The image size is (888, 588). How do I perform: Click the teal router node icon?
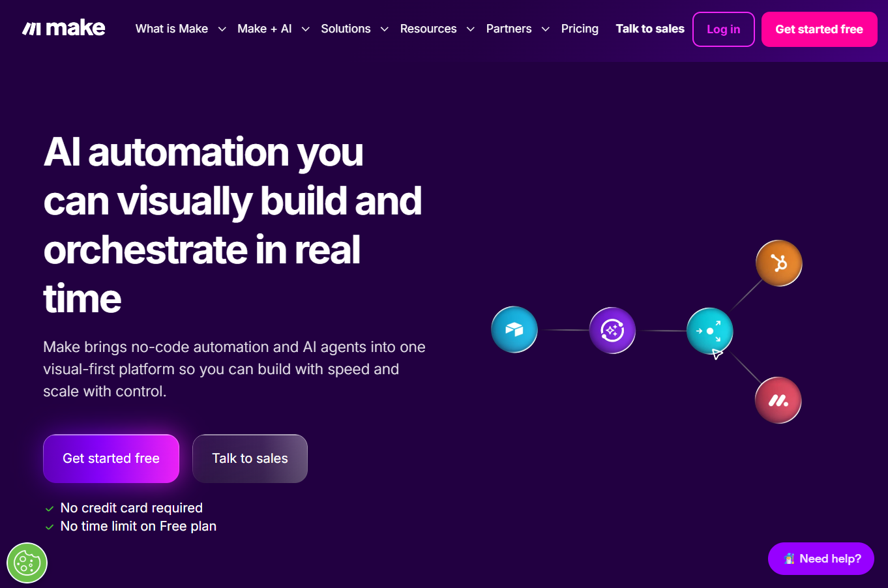pos(709,331)
